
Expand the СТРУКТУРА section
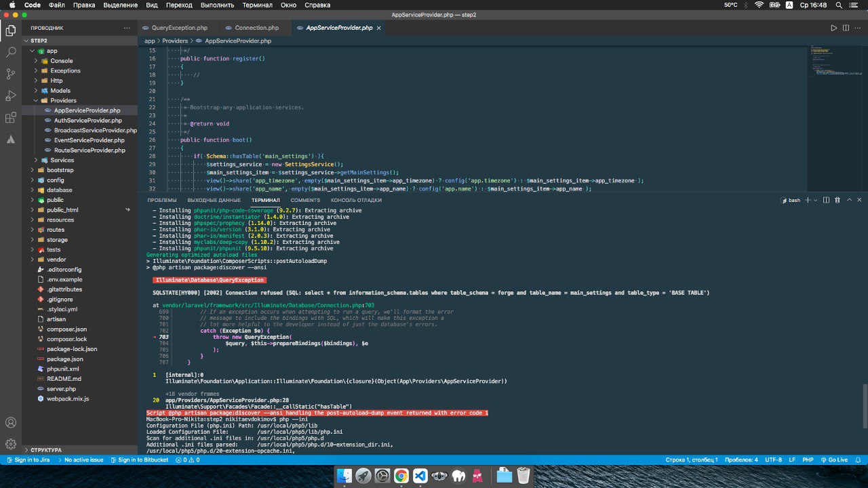click(x=45, y=450)
